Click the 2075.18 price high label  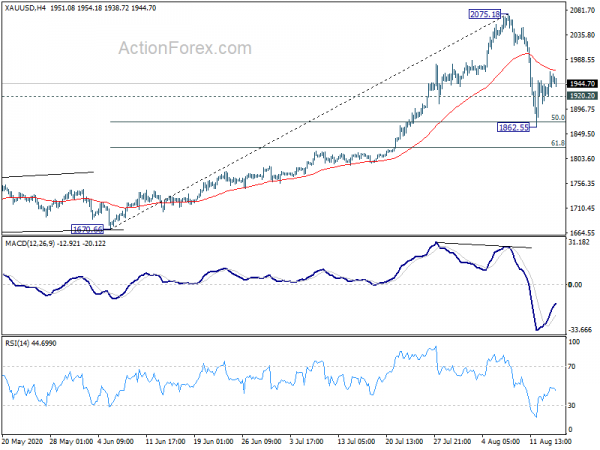pyautogui.click(x=485, y=15)
